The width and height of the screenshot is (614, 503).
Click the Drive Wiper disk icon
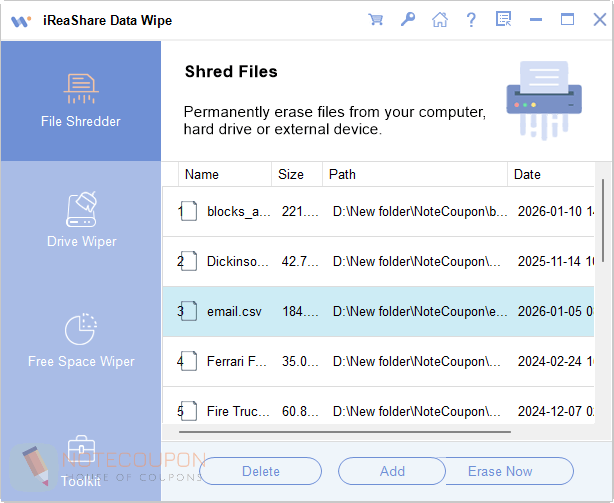click(x=81, y=209)
